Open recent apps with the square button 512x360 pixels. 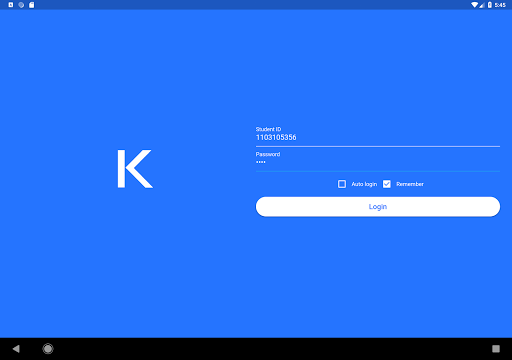point(496,349)
